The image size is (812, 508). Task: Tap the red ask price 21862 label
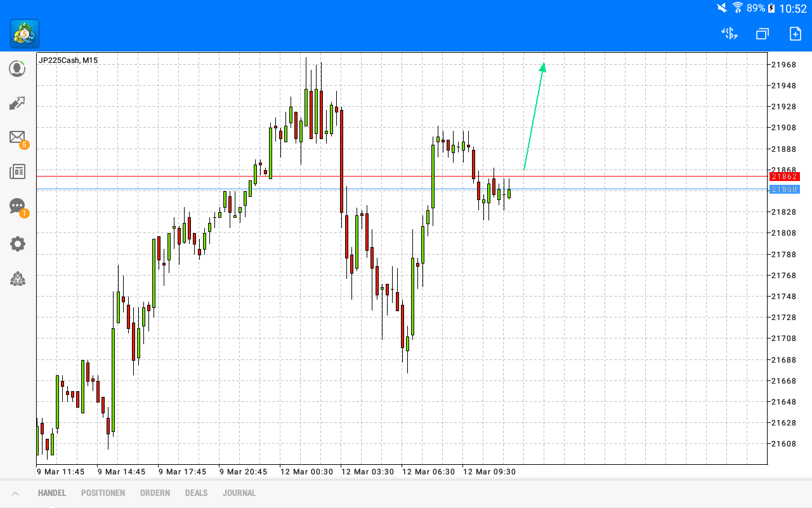(x=784, y=177)
